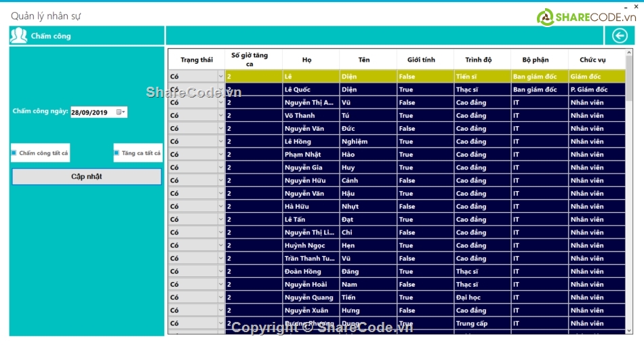Click the people icon beside Chấm công
This screenshot has width=644, height=345.
[x=18, y=36]
